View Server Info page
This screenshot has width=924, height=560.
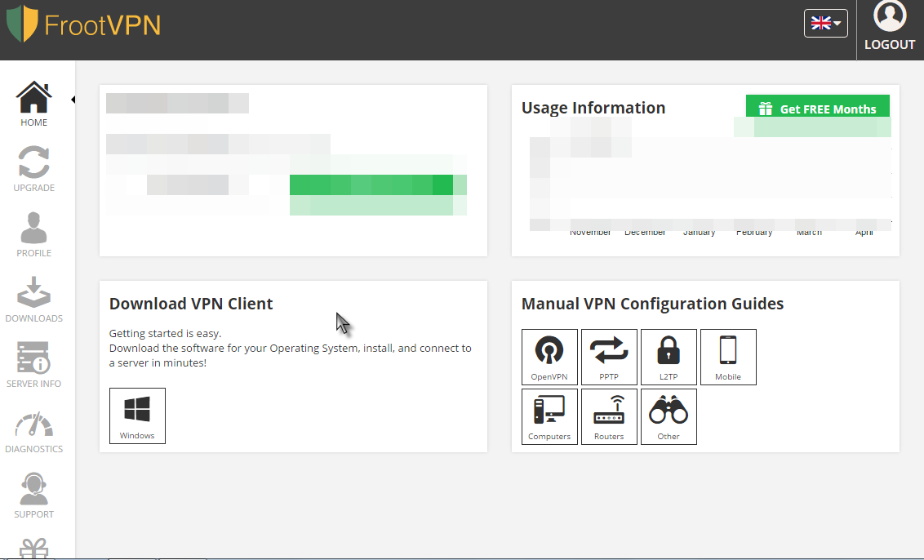[x=33, y=365]
